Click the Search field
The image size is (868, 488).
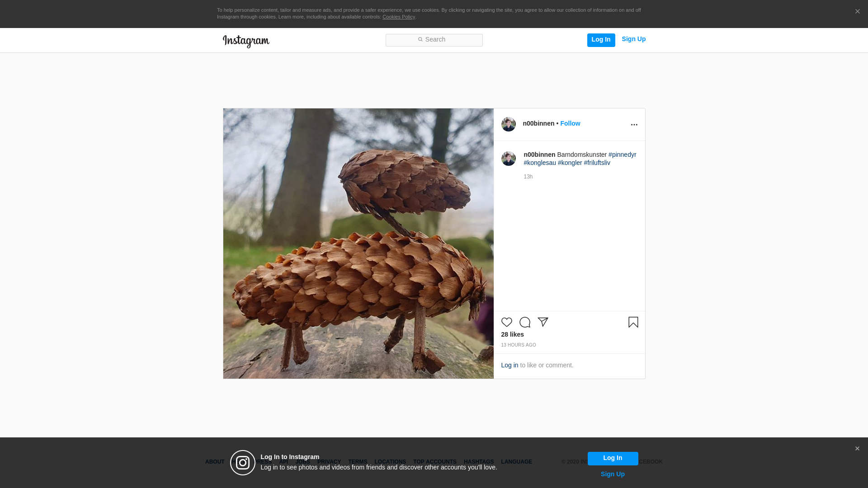[x=434, y=40]
